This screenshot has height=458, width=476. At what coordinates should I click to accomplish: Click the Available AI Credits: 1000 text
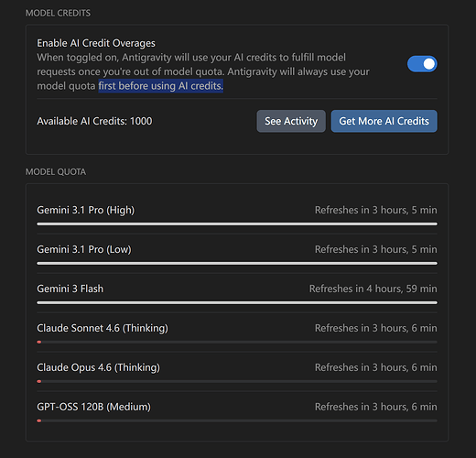click(94, 121)
